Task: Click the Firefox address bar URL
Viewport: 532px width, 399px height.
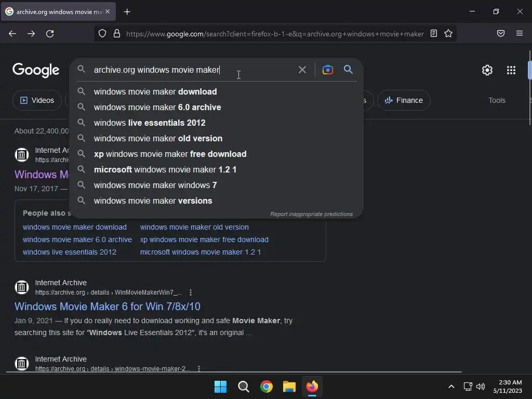Action: [x=275, y=34]
